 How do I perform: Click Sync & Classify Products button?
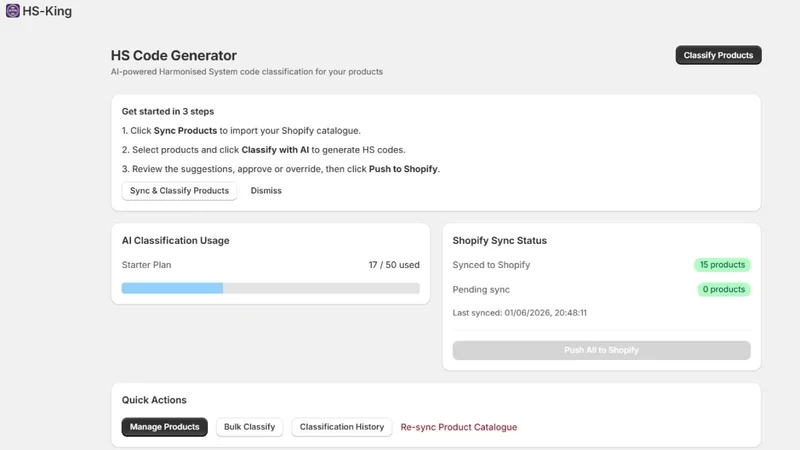click(179, 191)
